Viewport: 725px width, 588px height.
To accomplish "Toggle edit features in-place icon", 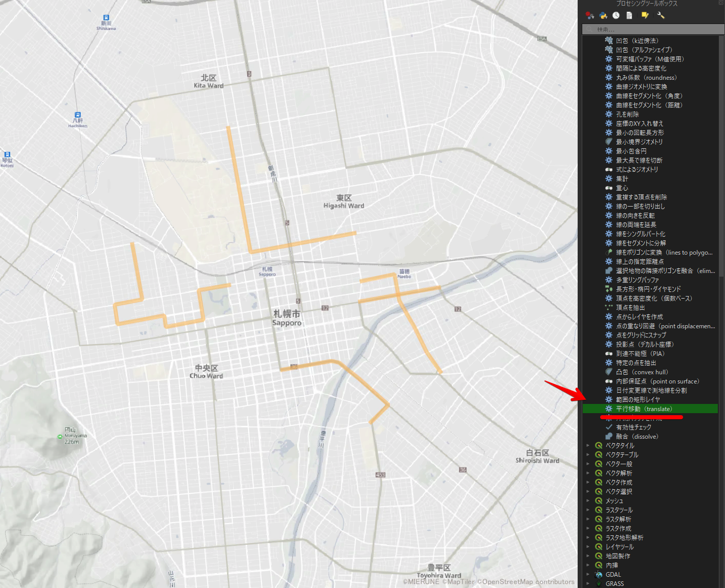I will click(645, 15).
